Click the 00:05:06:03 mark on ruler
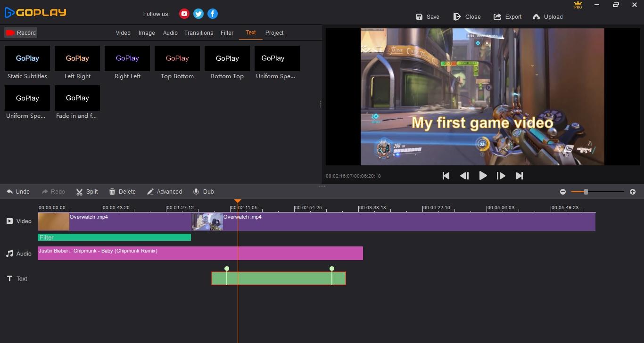The image size is (644, 343). click(501, 207)
